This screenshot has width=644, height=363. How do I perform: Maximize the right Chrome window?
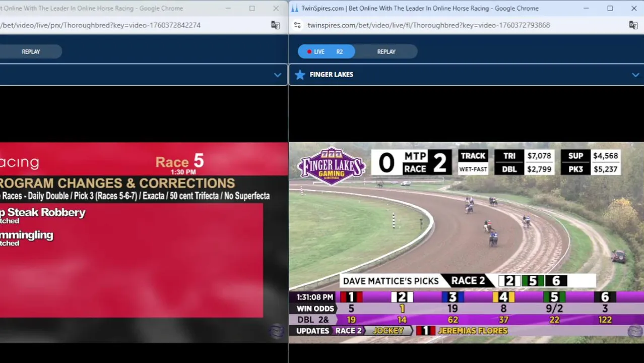tap(610, 8)
